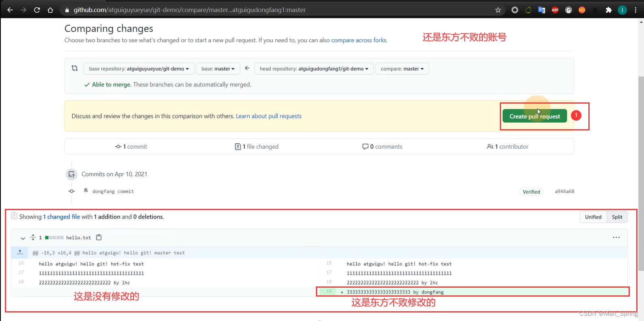Open commit hash a944a68

coord(564,191)
